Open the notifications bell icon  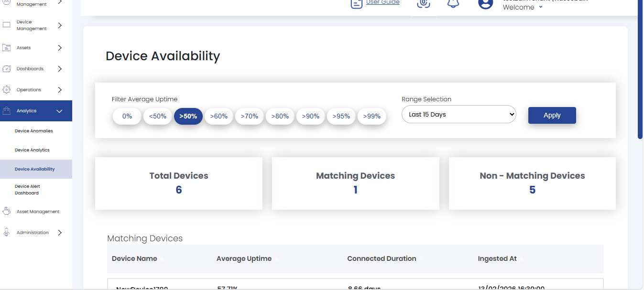point(453,3)
